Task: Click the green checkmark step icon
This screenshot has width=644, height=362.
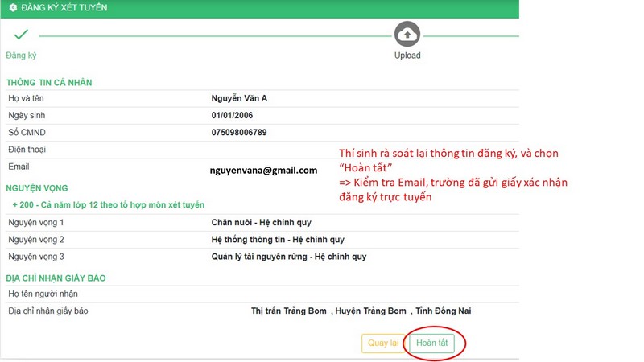Action: click(22, 35)
